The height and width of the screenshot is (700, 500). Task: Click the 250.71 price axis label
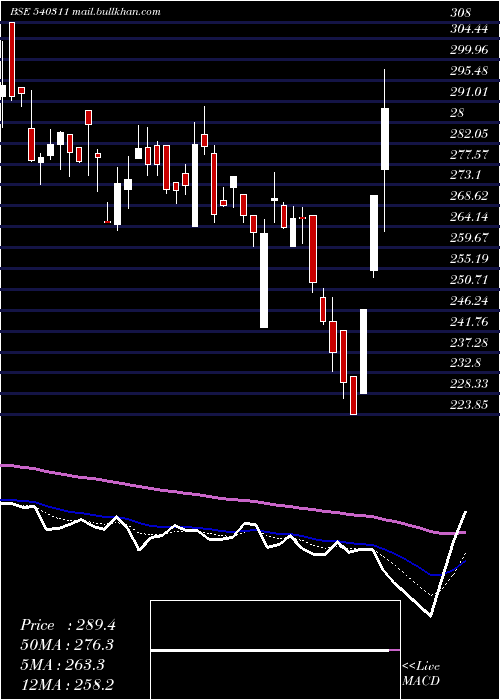tap(469, 279)
